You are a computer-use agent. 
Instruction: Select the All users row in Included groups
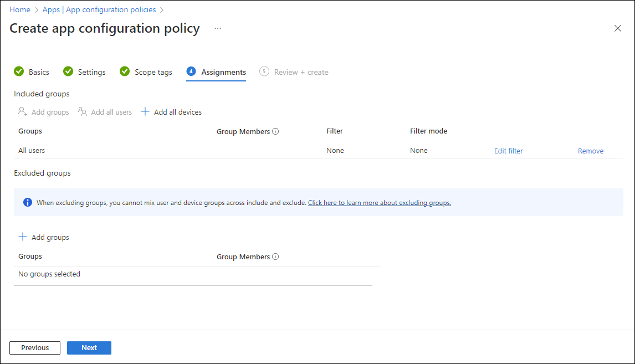(x=31, y=150)
